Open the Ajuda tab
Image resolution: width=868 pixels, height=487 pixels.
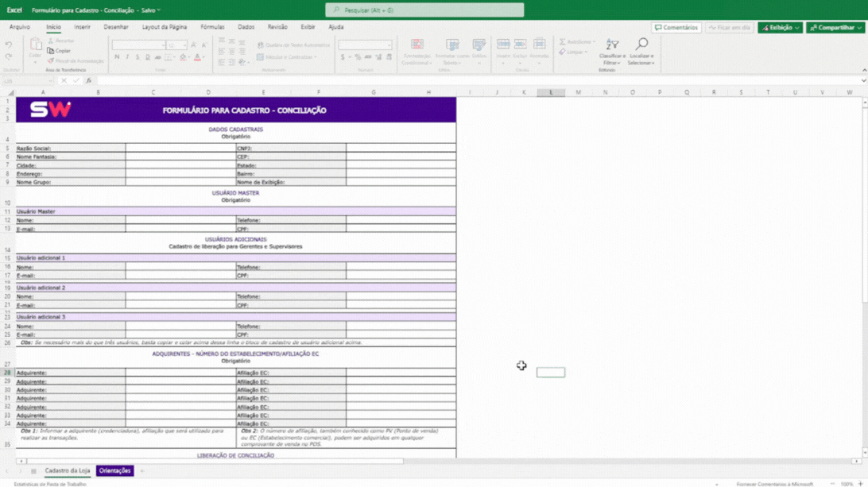[336, 26]
